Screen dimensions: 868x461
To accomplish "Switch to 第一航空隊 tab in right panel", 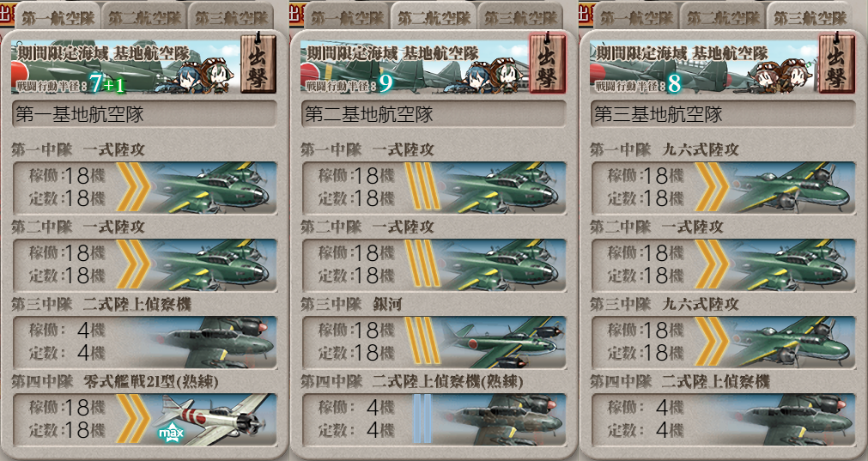I will [636, 16].
